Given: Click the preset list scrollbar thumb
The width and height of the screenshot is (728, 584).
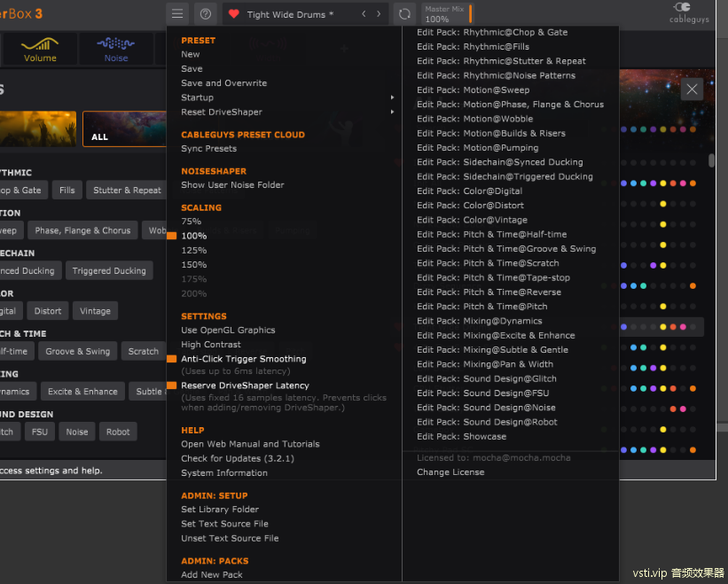Looking at the screenshot, I should [x=711, y=160].
